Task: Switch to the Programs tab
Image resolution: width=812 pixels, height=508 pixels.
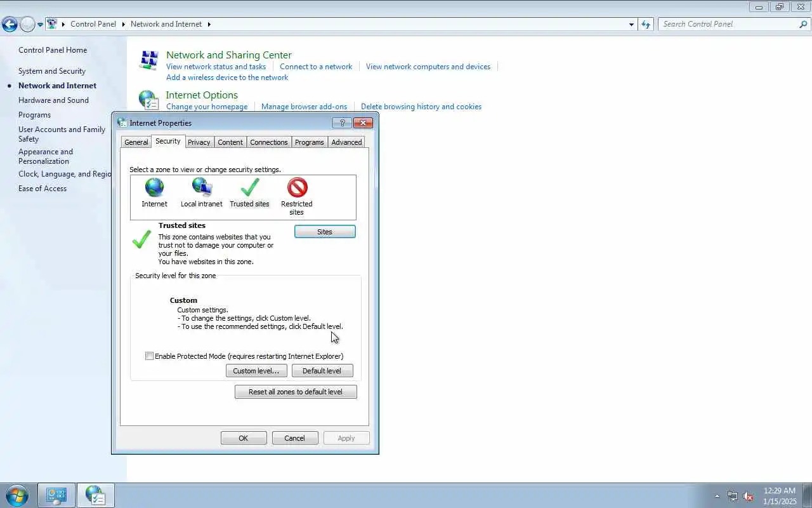Action: (x=310, y=142)
